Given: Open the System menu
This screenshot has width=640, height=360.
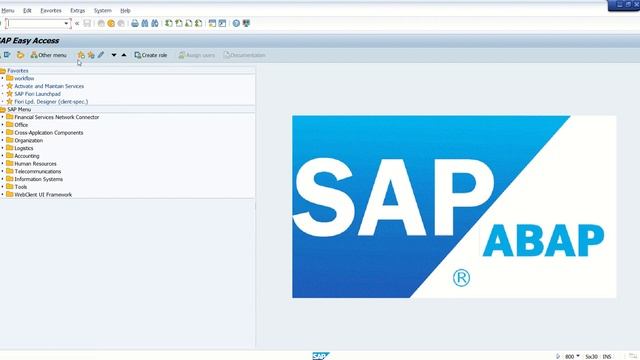Looking at the screenshot, I should (102, 11).
